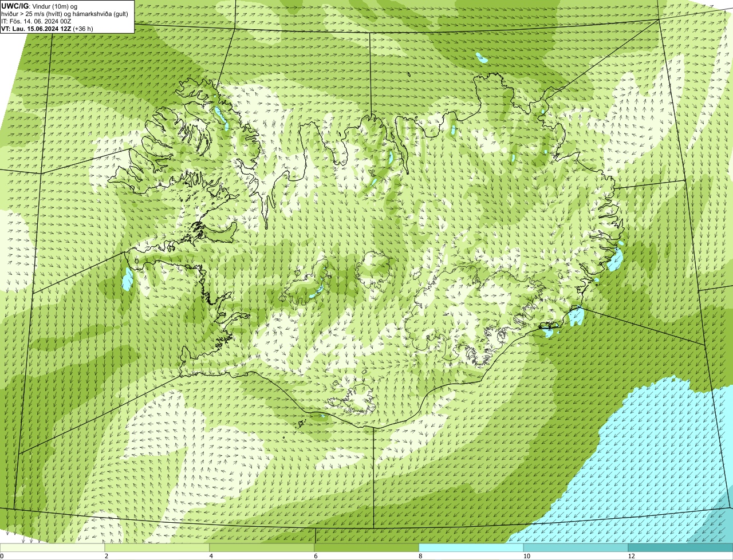Select the "VT: Lau. 15.06.2024 12Z (+36 h)" line
Screen dimensions: 733x560
coord(47,28)
